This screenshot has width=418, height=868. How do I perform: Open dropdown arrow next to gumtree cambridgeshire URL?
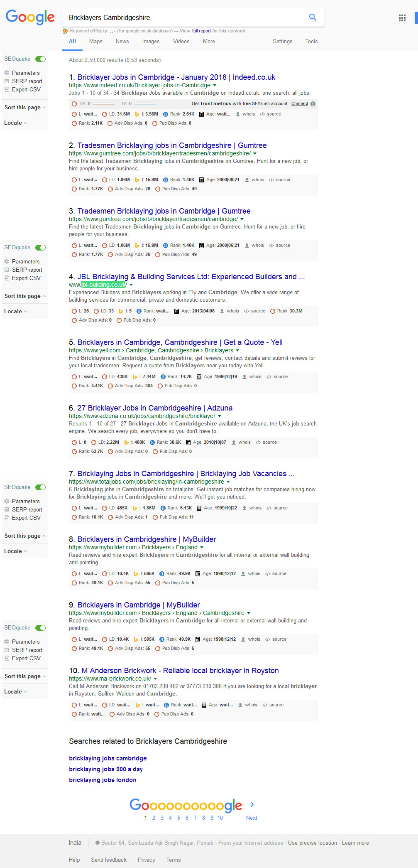[255, 153]
